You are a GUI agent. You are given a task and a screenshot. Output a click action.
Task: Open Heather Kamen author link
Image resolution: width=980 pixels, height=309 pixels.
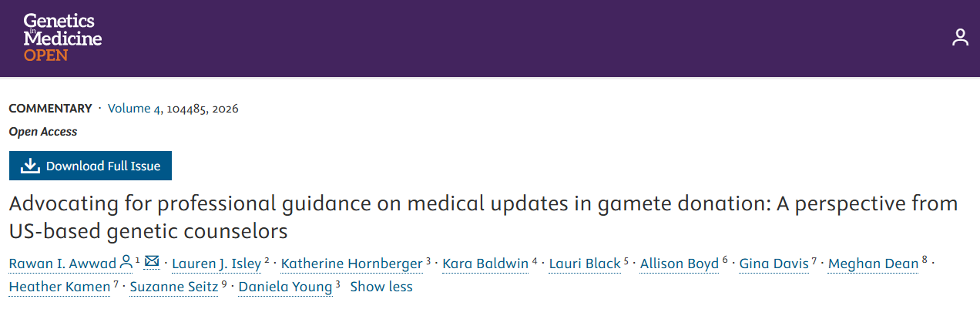(x=59, y=287)
